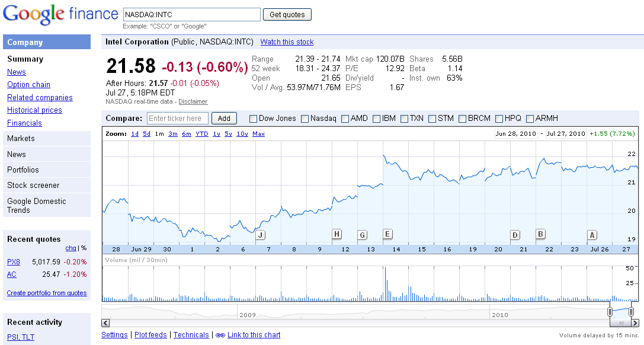Image resolution: width=644 pixels, height=345 pixels.
Task: Click Watch this stock link
Action: 287,42
